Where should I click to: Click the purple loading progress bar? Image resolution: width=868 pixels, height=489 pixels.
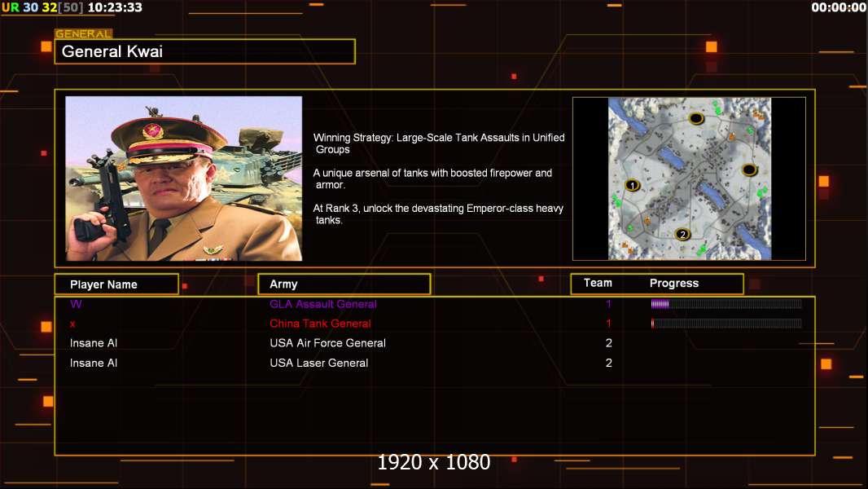coord(726,303)
